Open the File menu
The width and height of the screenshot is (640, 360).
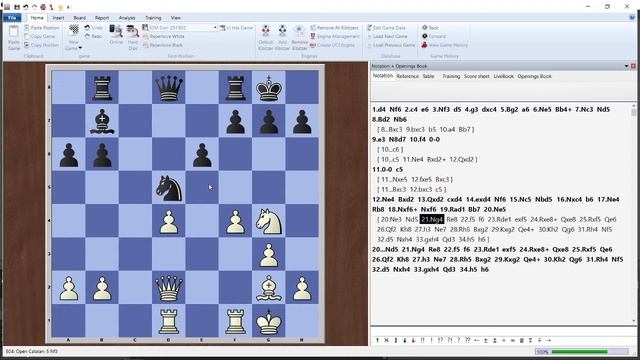12,18
